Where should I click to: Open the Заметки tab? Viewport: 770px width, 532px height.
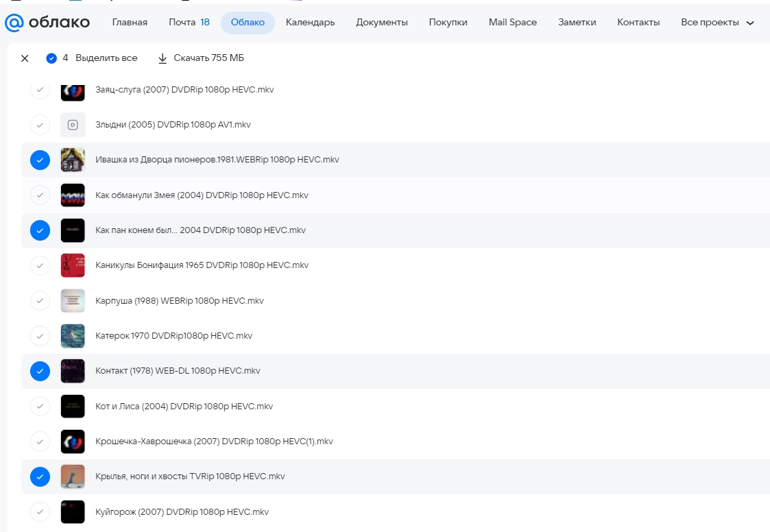click(577, 23)
